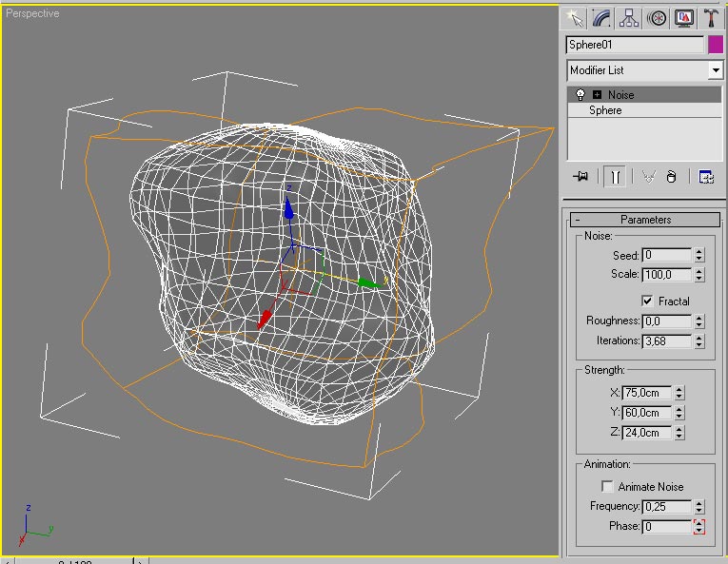This screenshot has width=728, height=564.
Task: Open the Modifier List dropdown
Action: click(715, 70)
